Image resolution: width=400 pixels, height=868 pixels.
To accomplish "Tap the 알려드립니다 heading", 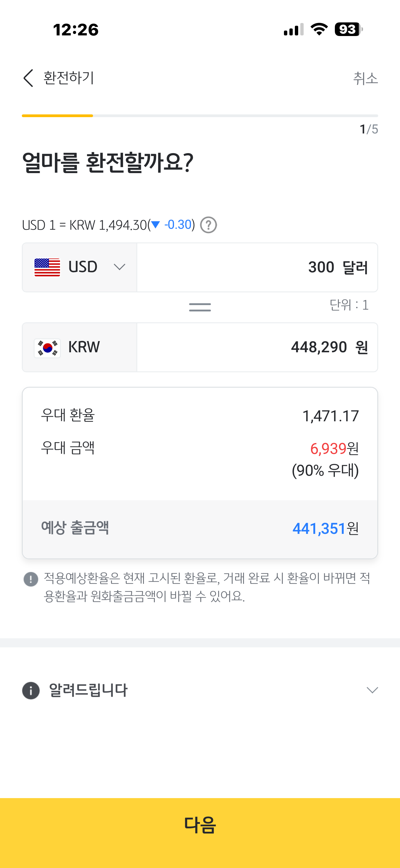I will [88, 690].
